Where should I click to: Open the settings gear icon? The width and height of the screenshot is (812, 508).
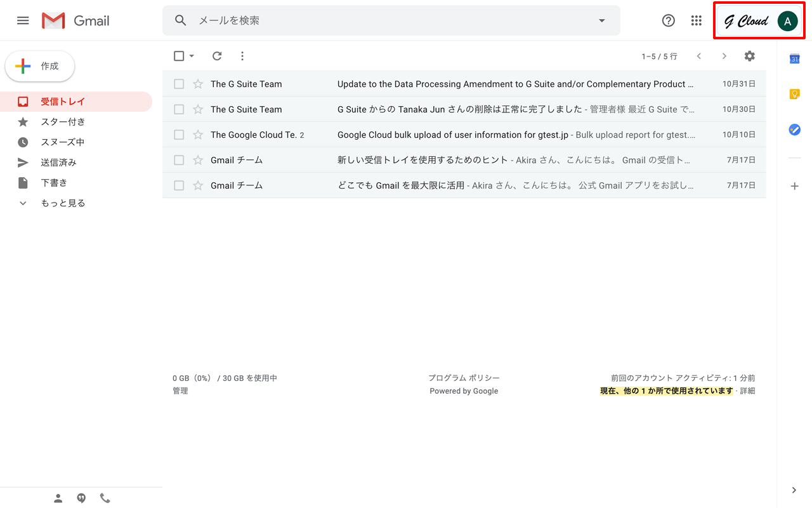pos(750,56)
